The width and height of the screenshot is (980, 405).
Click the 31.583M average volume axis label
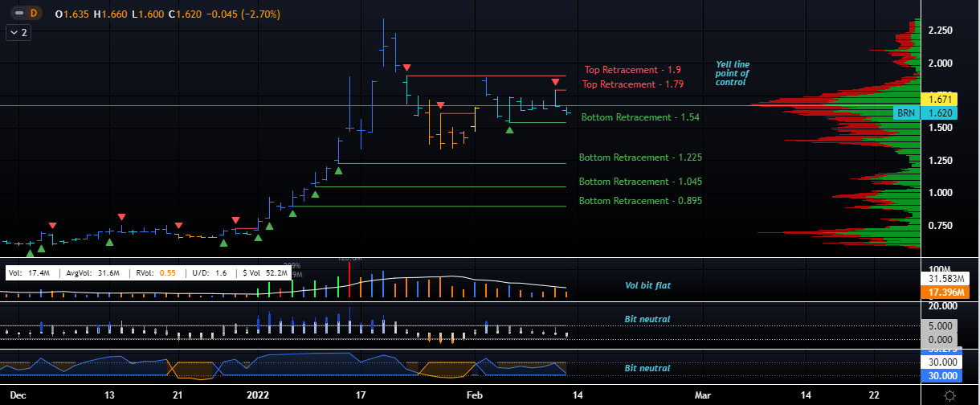[939, 278]
